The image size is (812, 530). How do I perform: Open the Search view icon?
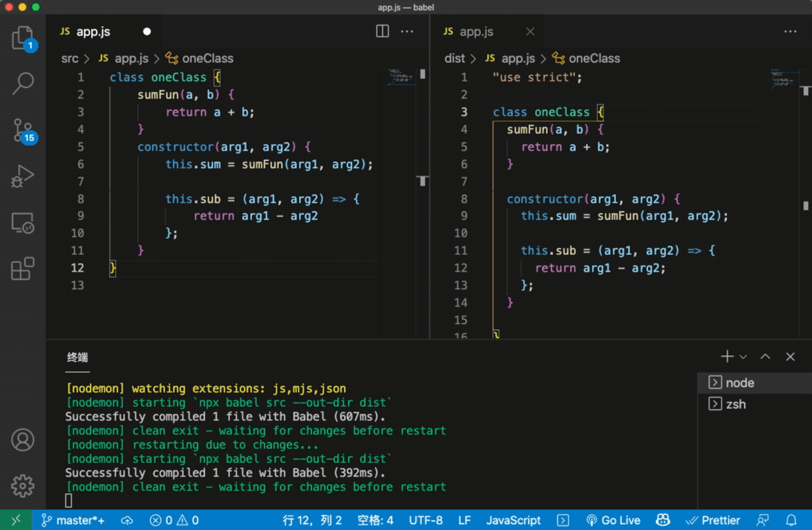[23, 84]
